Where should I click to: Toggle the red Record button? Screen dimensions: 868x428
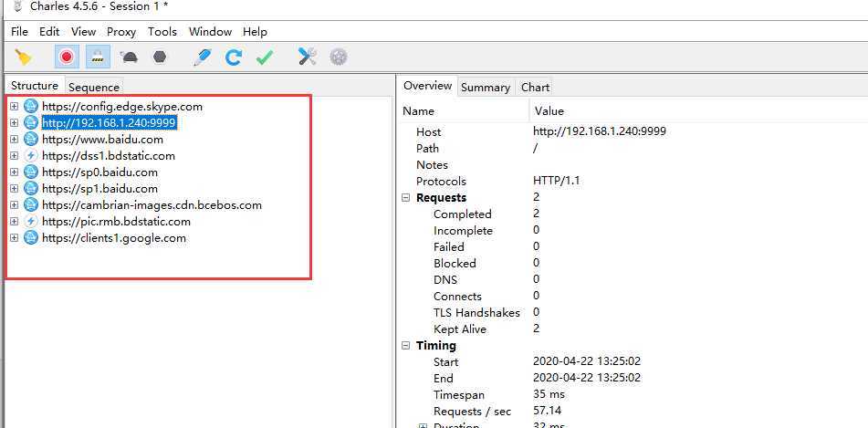pos(67,57)
